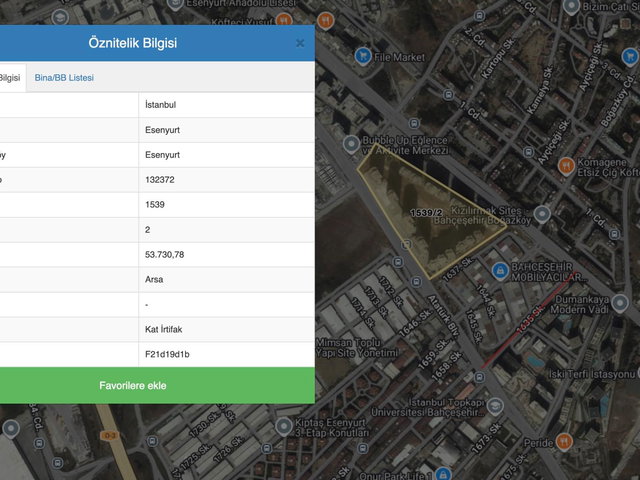Add parcel with Favorilere ekle button
The height and width of the screenshot is (480, 640).
(157, 386)
